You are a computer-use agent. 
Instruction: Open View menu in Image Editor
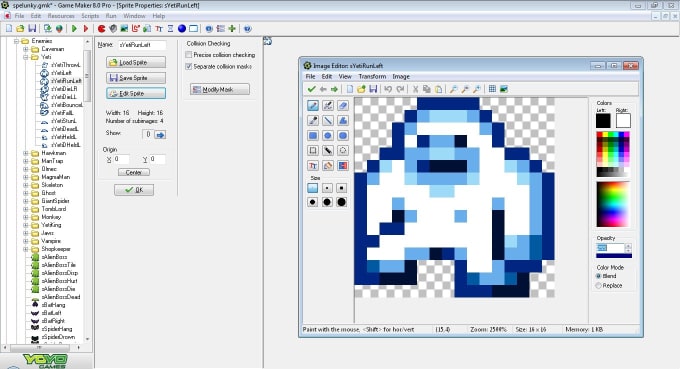coord(345,76)
